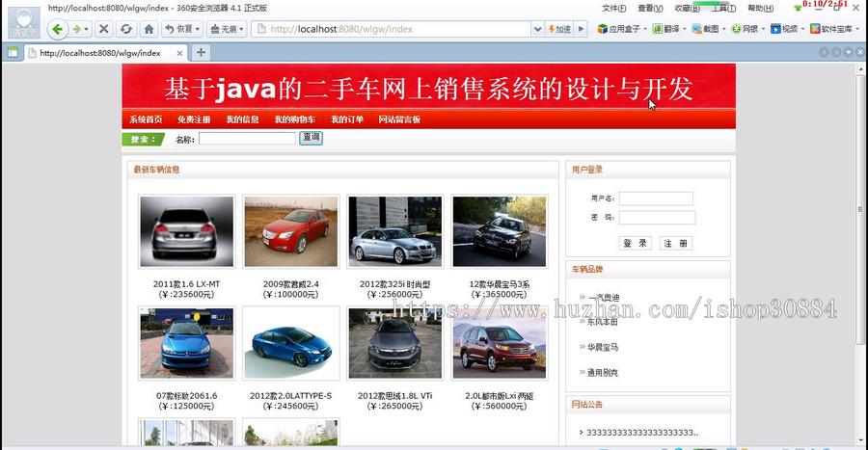Click the 名称 search text field
Viewport: 868px width, 450px height.
click(248, 139)
